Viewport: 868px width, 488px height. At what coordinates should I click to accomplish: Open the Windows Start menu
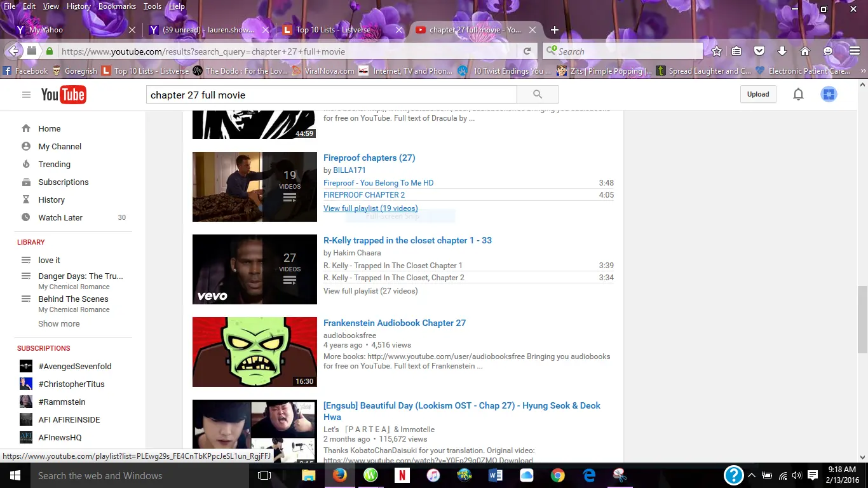point(15,475)
